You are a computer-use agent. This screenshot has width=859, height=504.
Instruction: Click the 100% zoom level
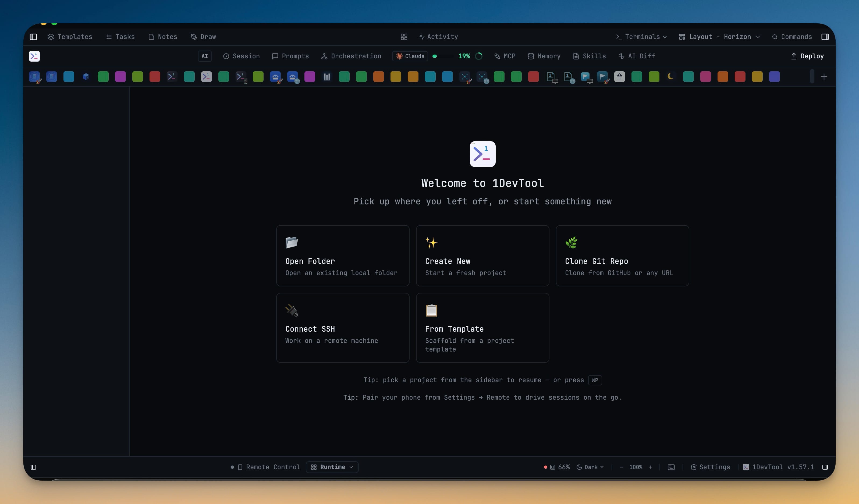click(636, 467)
